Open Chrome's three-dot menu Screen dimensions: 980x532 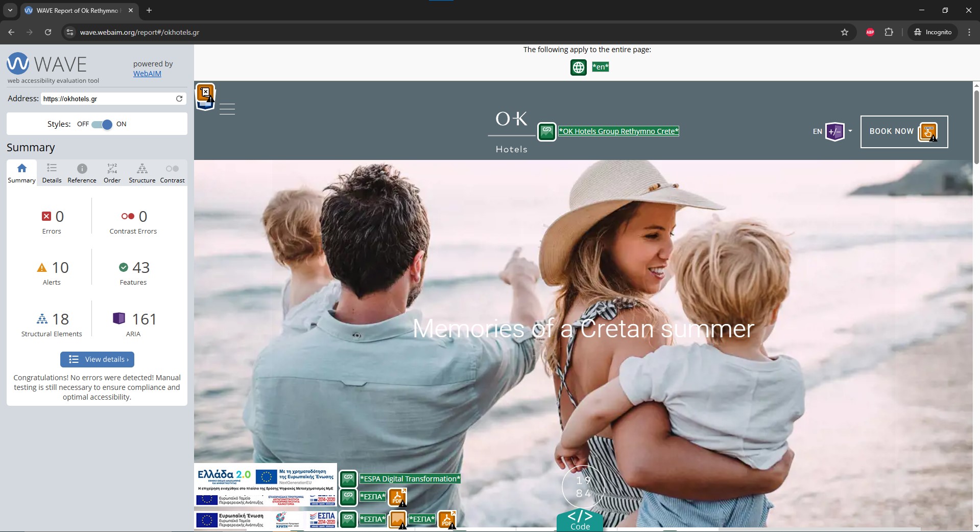[969, 32]
